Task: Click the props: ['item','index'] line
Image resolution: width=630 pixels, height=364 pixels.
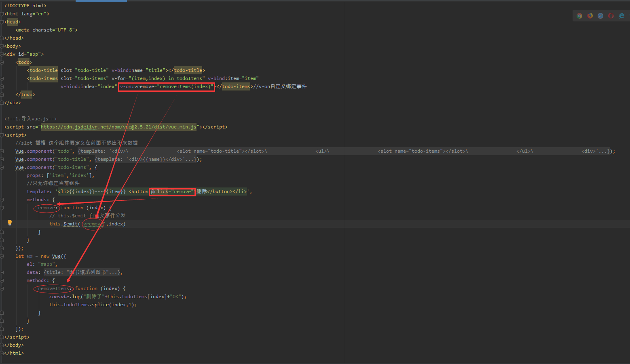Action: [x=61, y=175]
